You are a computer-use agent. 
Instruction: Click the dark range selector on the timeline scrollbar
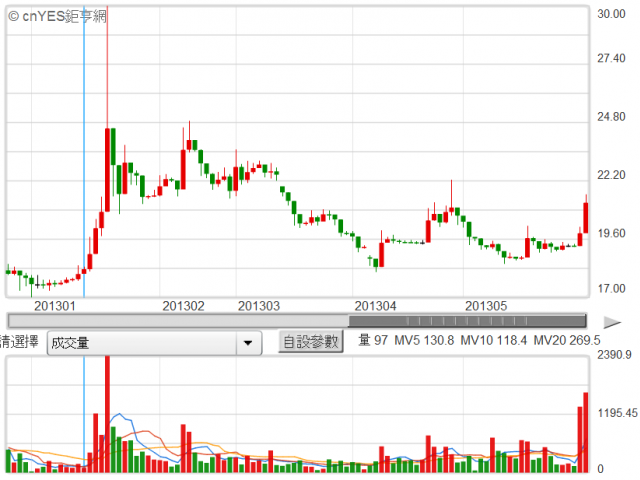point(467,321)
